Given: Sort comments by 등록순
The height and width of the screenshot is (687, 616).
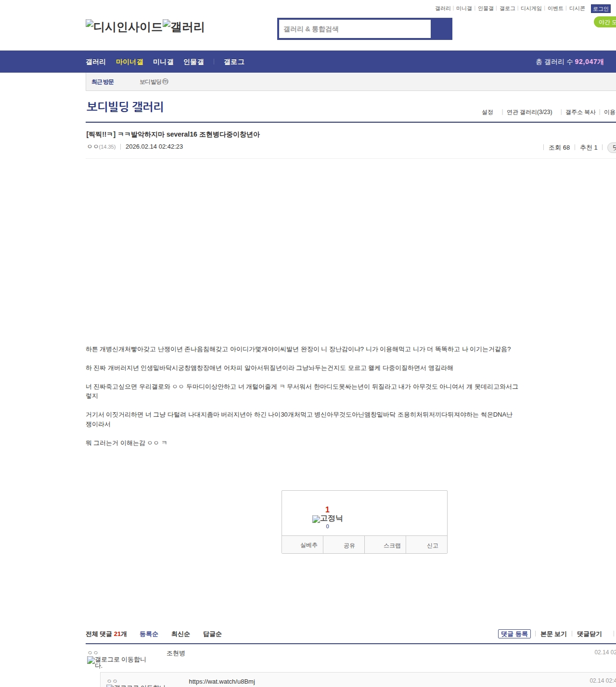Looking at the screenshot, I should 149,634.
